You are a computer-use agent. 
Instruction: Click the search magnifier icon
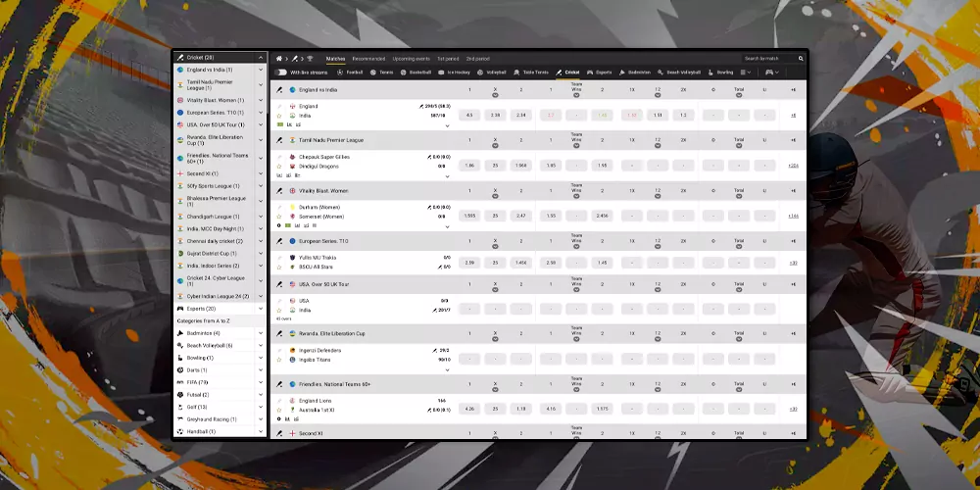801,59
